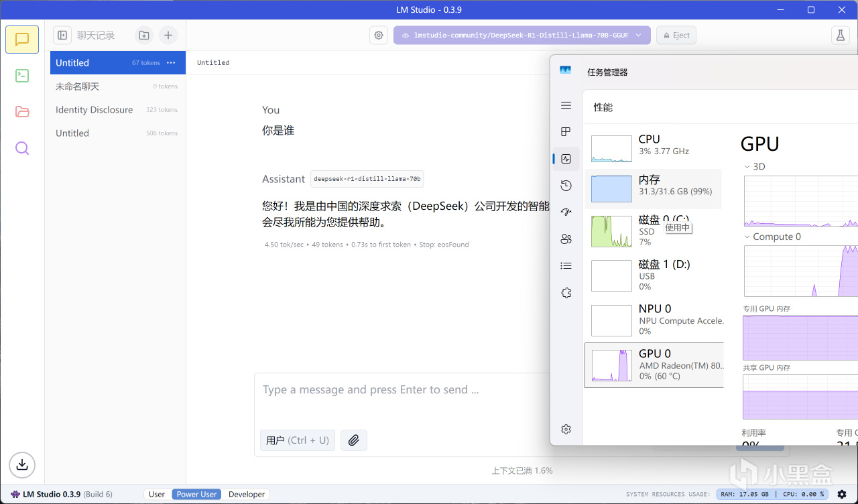Screen dimensions: 858x504
Task: Open the Developer terminal icon in sidebar
Action: tap(22, 76)
